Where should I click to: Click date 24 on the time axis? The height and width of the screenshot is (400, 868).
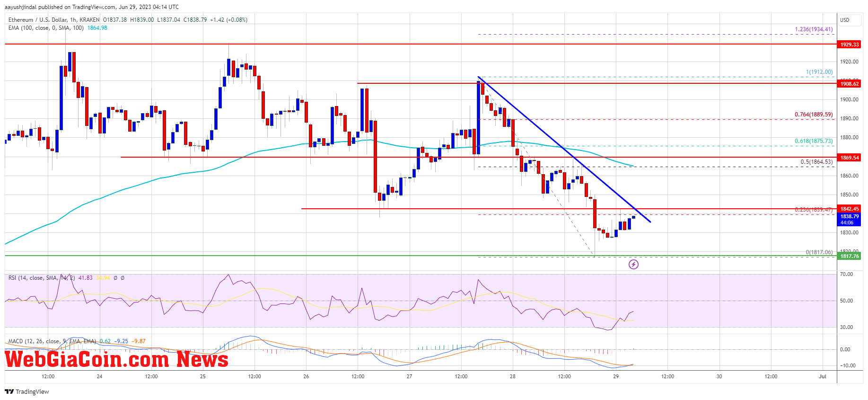[x=99, y=376]
